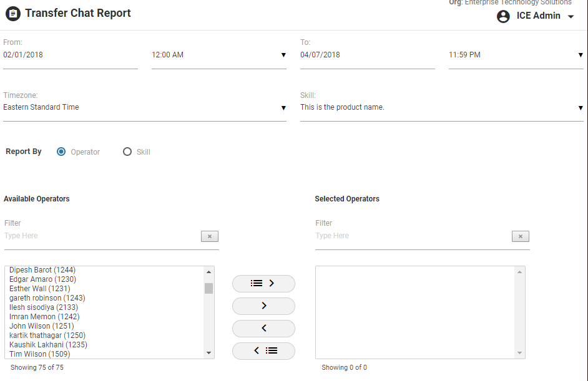Select Edgar Amaro (1230) from available operators
Screen dimensions: 588x381
(42, 279)
